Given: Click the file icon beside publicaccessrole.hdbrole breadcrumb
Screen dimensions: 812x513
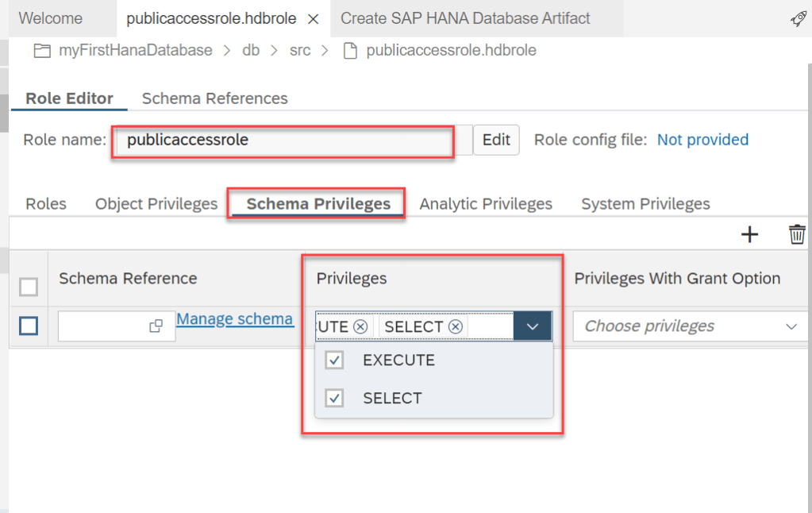Looking at the screenshot, I should [x=348, y=51].
